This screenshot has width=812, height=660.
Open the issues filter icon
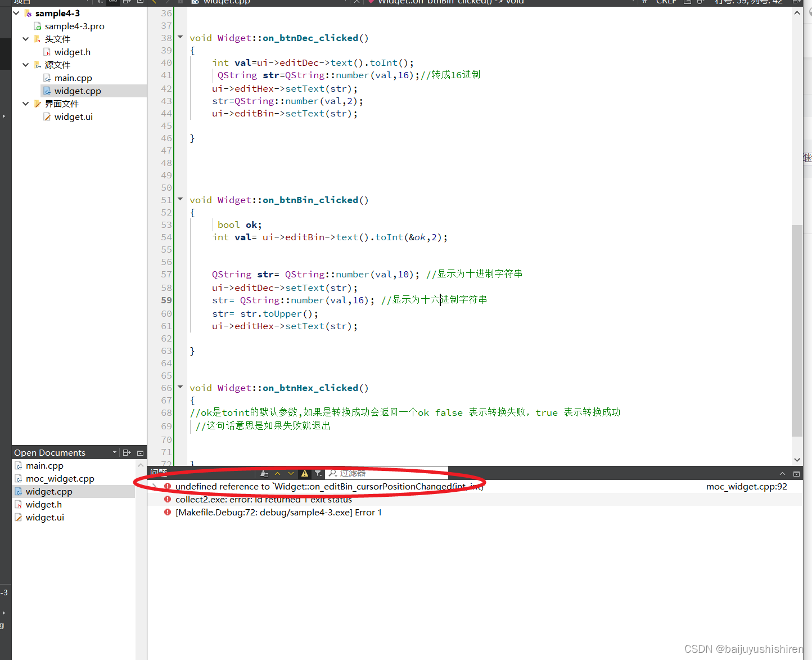(x=318, y=473)
